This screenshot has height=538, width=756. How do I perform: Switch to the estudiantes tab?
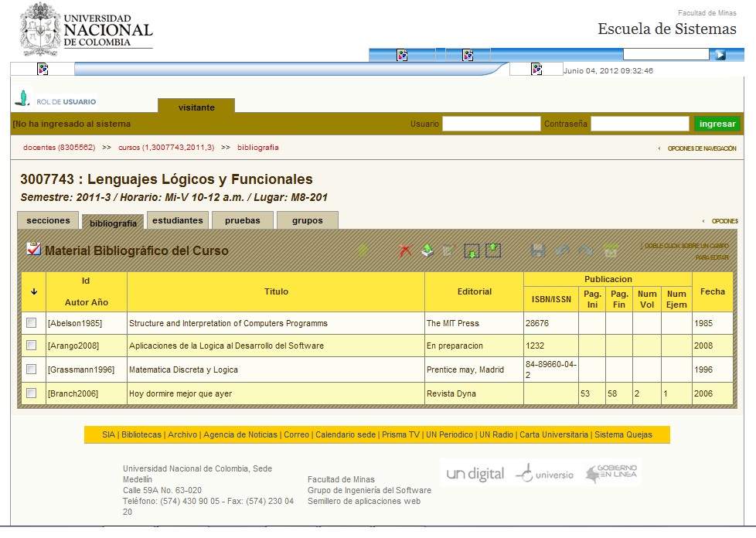[x=178, y=220]
